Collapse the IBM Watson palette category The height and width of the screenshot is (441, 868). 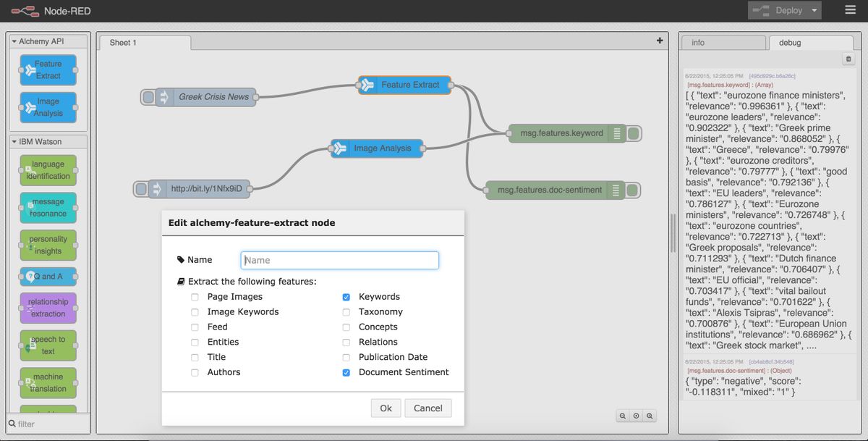coord(48,141)
